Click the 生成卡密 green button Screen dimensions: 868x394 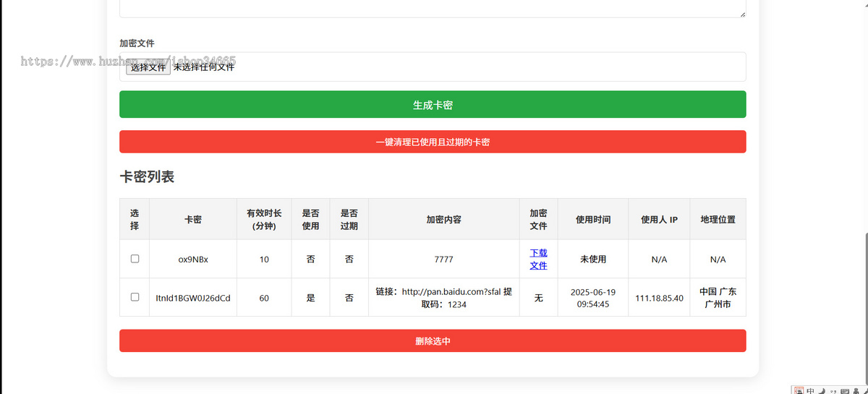coord(433,105)
